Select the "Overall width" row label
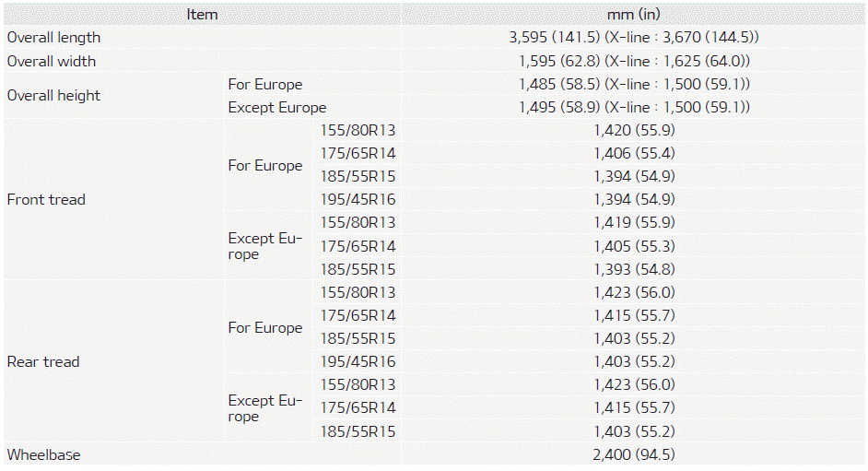868x471 pixels. 52,61
